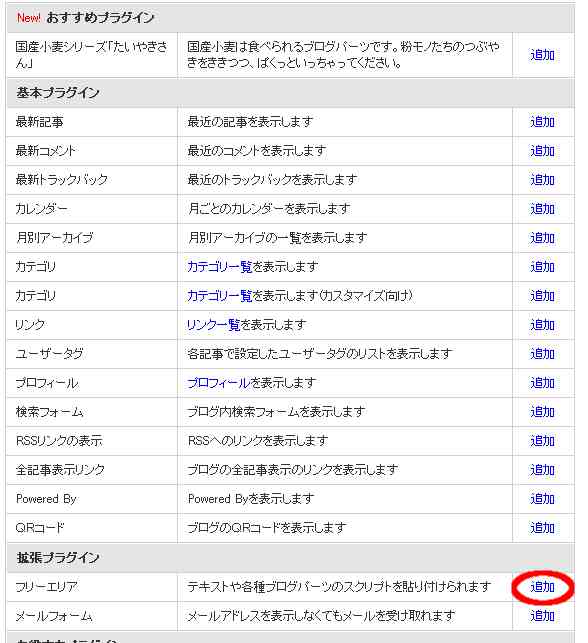588x643 pixels.
Task: Click the 最新コメント plugin name
Action: (x=46, y=151)
